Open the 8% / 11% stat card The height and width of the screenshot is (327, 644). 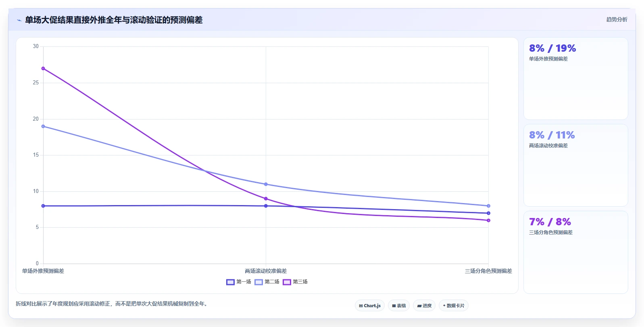(575, 166)
